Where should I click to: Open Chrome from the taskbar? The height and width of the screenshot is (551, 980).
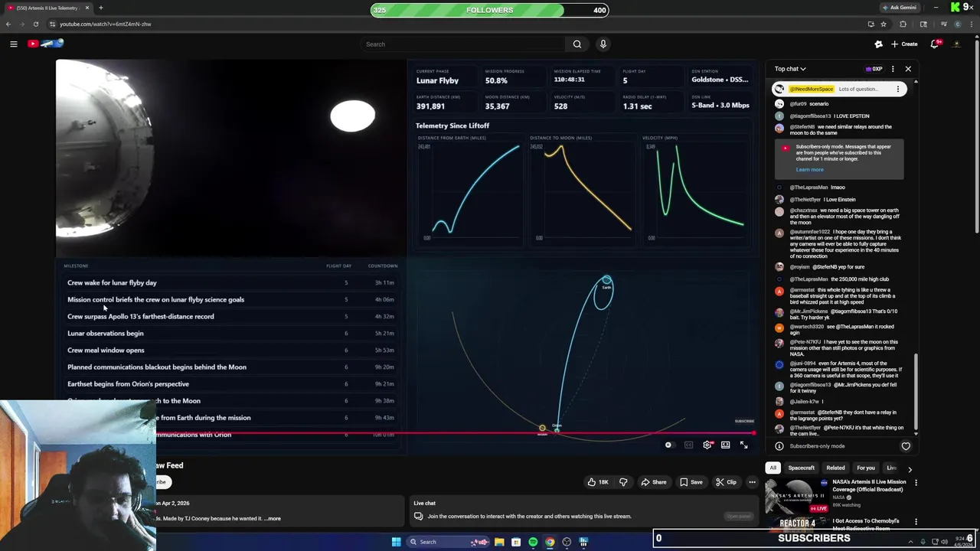(x=550, y=542)
